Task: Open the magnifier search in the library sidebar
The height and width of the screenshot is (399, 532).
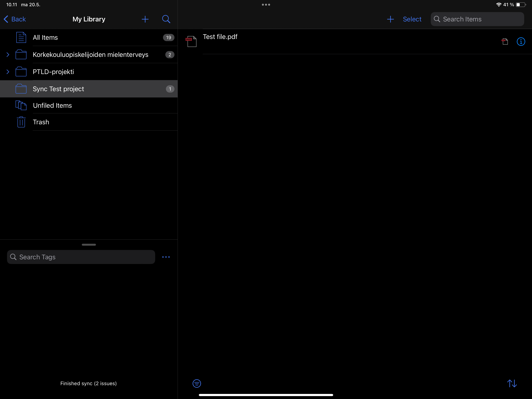Action: pyautogui.click(x=166, y=19)
